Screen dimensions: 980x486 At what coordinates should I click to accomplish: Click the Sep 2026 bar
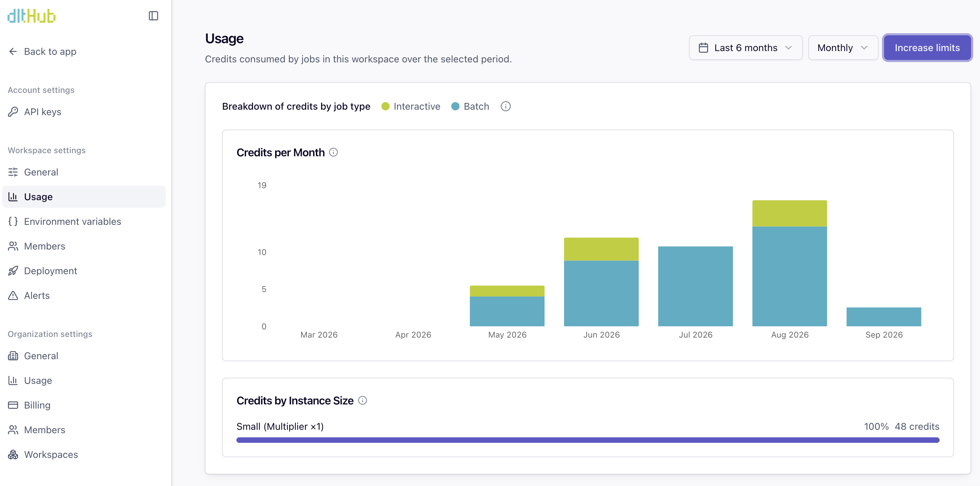(x=884, y=317)
